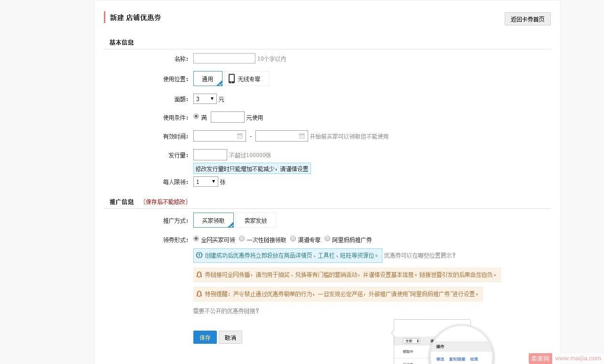This screenshot has height=364, width=604.
Task: Select the 一次性链接领取 radio button
Action: pyautogui.click(x=242, y=239)
